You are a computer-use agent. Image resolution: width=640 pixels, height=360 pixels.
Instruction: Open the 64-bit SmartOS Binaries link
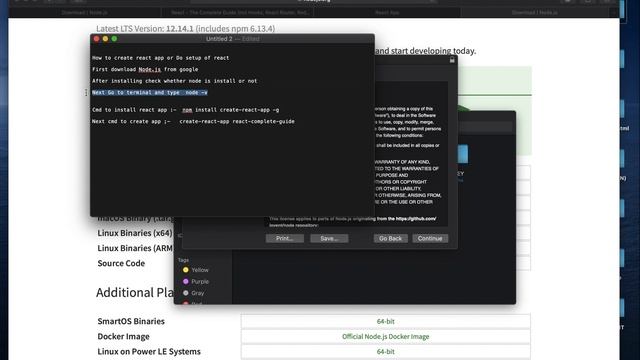tap(385, 321)
